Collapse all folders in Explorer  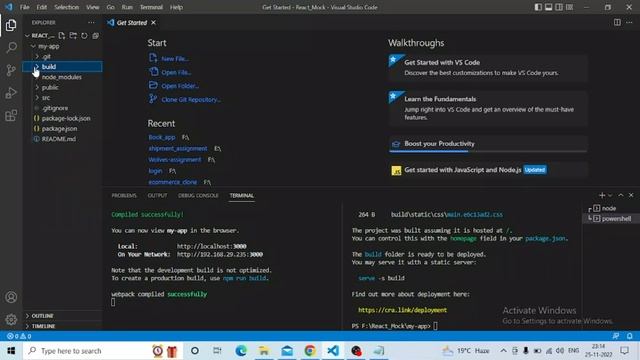click(96, 36)
